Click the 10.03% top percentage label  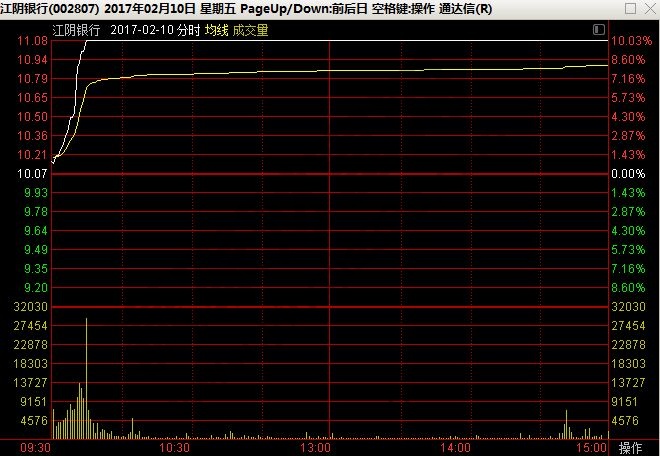[631, 41]
